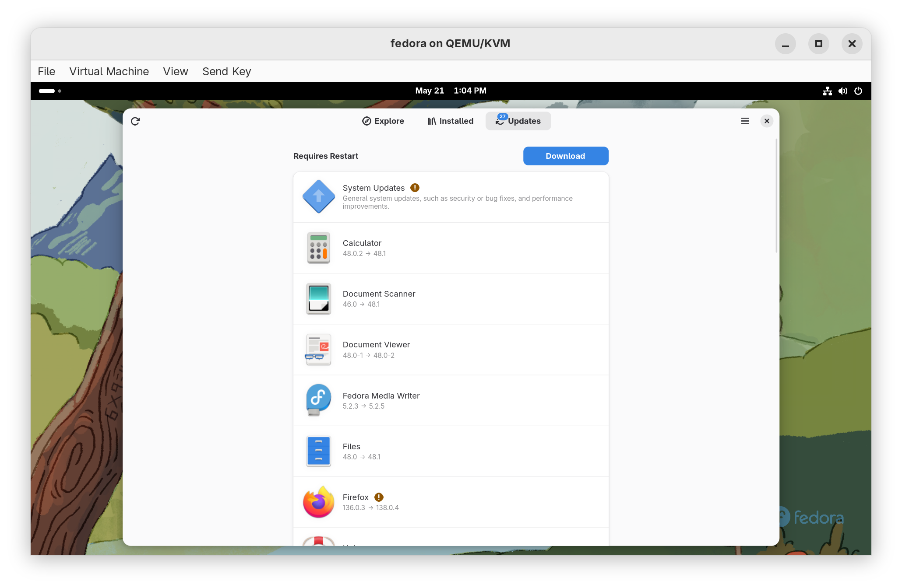902x588 pixels.
Task: Open the Calculator update entry text
Action: 362,243
